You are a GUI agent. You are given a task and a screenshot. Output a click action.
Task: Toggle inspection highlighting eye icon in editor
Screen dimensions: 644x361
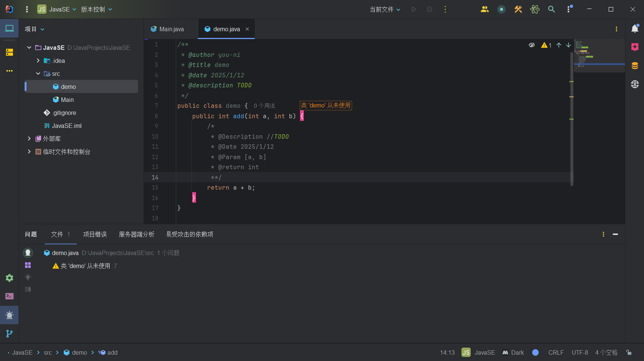(532, 45)
